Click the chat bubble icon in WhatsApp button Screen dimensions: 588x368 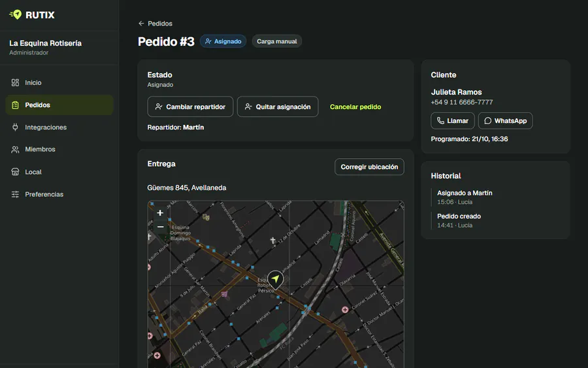pyautogui.click(x=488, y=121)
